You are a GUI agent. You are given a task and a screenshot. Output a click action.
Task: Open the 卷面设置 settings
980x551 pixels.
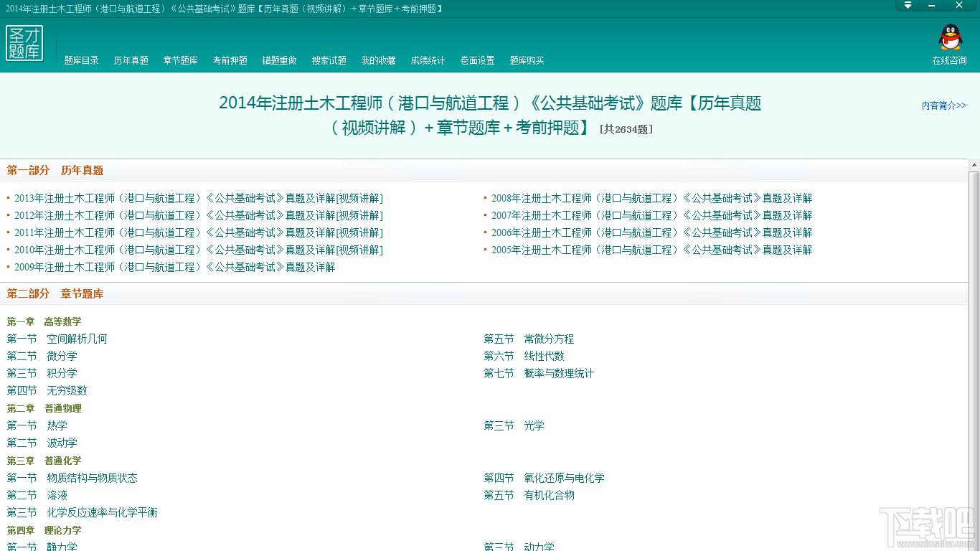tap(476, 60)
